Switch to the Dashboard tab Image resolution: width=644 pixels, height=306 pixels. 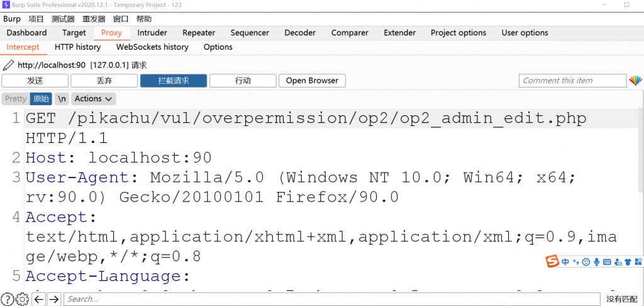click(26, 33)
